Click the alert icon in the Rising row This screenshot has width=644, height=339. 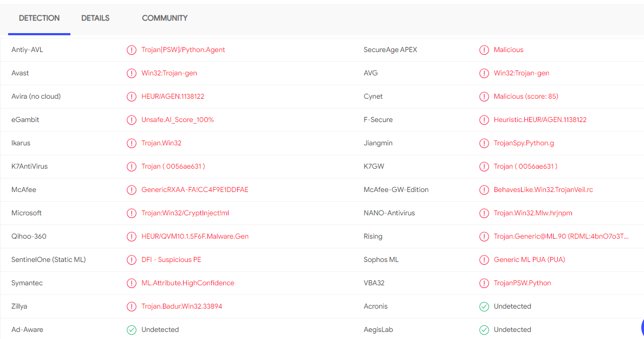coord(484,236)
